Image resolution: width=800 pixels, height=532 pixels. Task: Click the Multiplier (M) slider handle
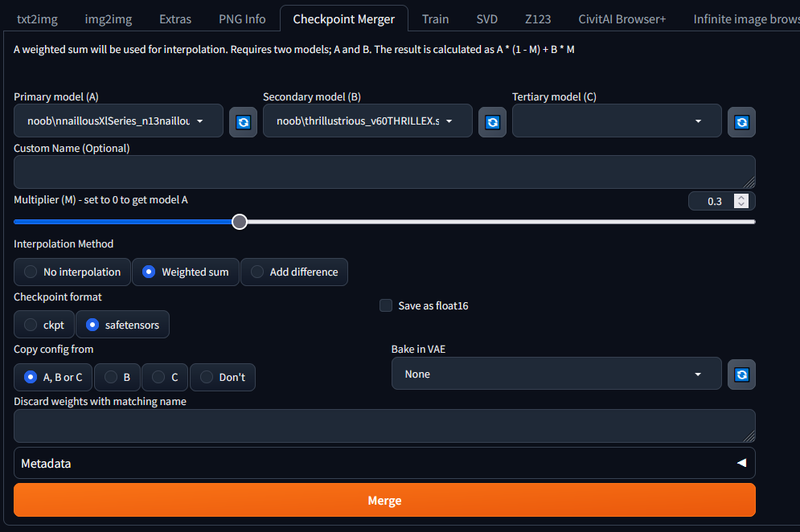240,222
